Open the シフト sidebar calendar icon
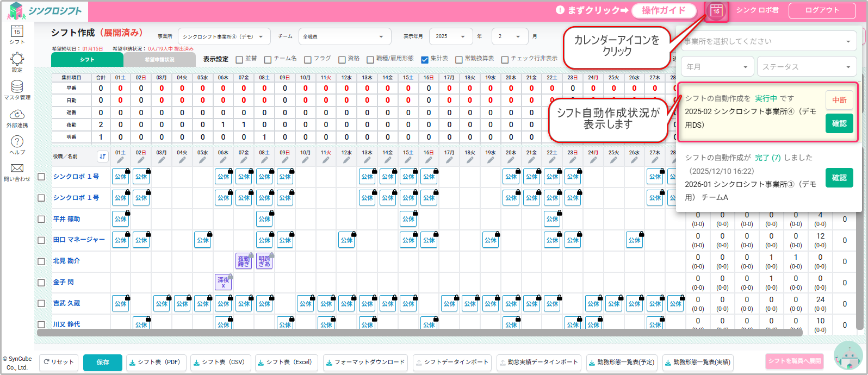 (x=17, y=32)
